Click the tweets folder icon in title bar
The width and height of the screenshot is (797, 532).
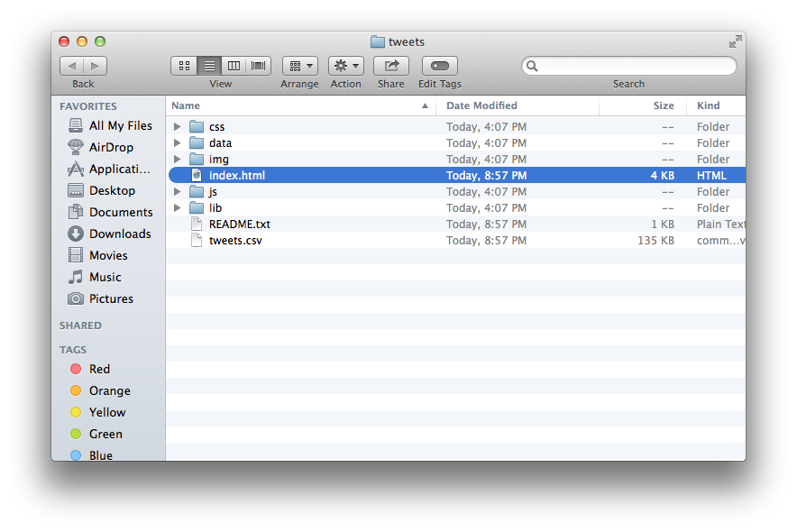(378, 41)
